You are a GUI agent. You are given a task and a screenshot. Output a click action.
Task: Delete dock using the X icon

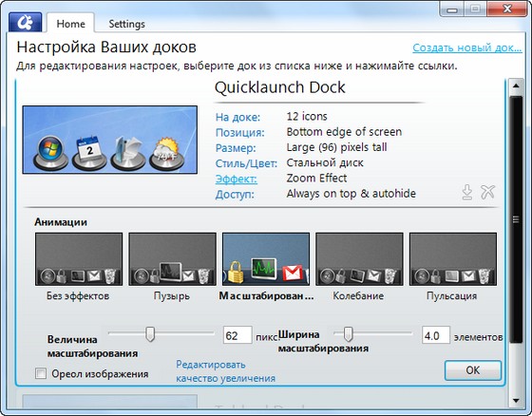[488, 192]
